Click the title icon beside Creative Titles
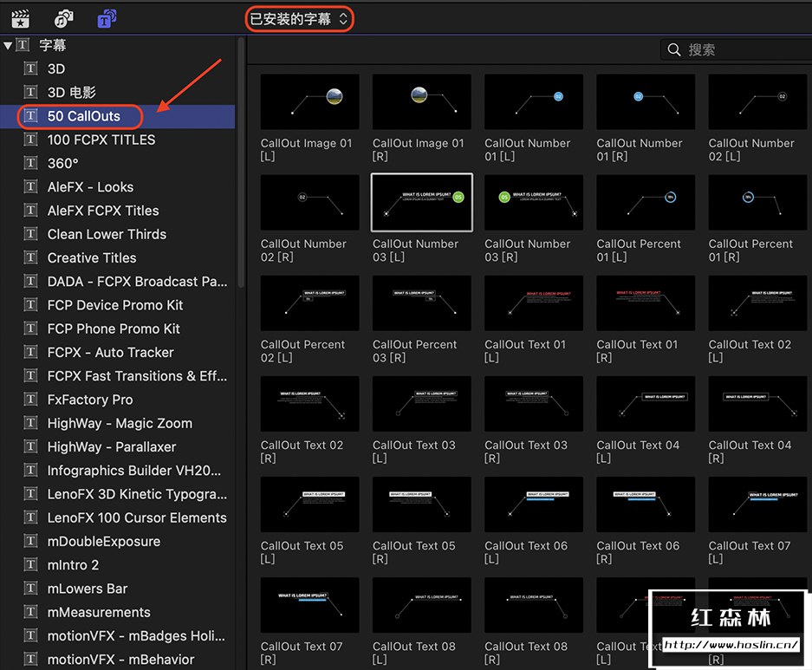This screenshot has height=670, width=812. coord(30,257)
